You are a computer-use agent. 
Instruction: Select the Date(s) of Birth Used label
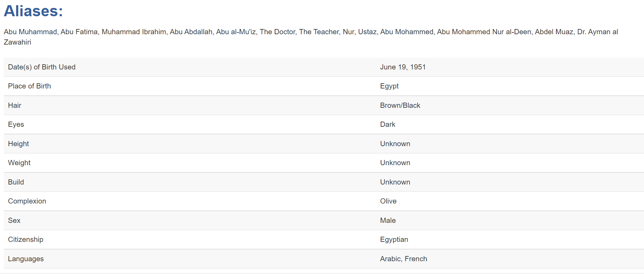click(x=42, y=67)
